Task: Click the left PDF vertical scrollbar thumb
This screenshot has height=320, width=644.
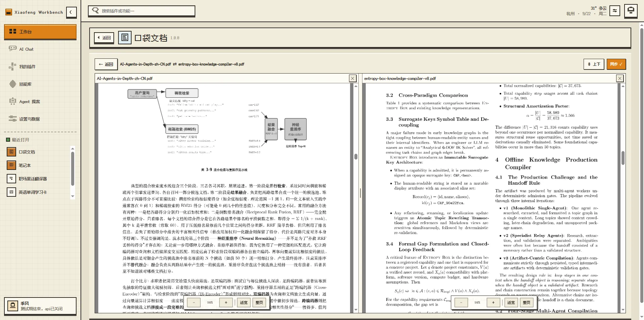Action: 356,156
